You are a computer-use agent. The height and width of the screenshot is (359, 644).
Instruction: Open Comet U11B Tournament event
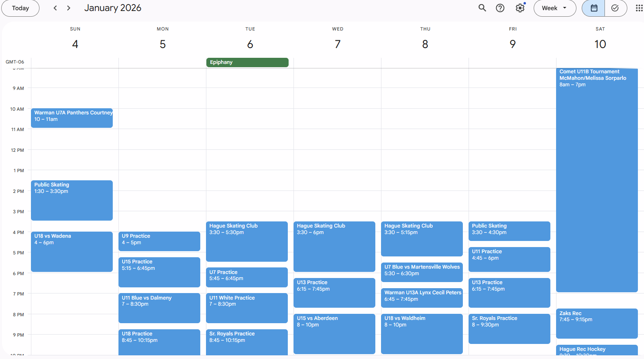click(x=596, y=179)
